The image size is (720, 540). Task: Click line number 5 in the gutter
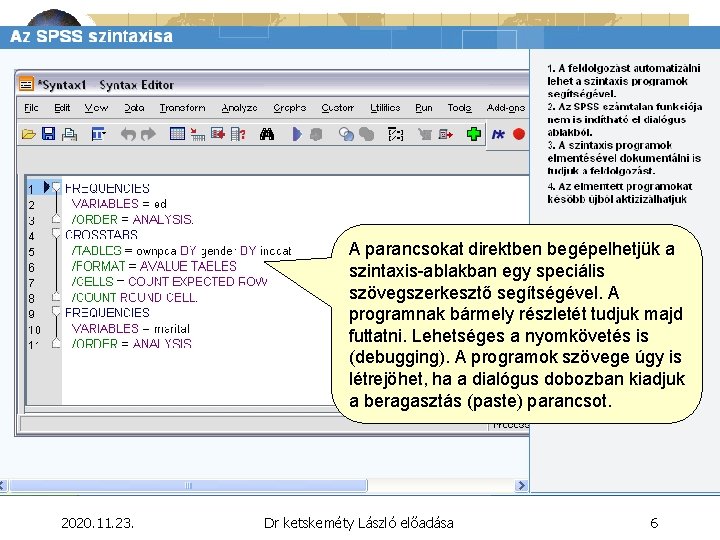[x=31, y=252]
